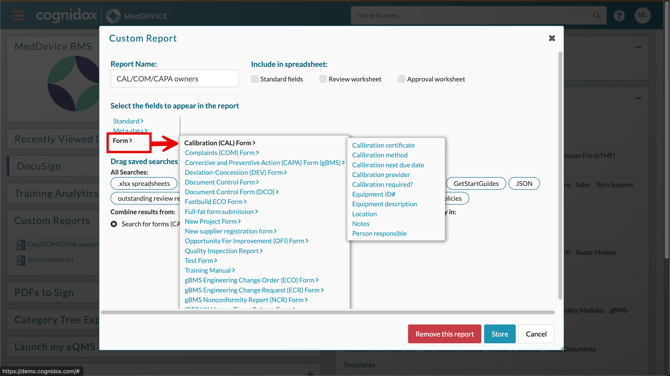Expand the Metadata fields submenu
This screenshot has height=376, width=670.
pos(130,131)
